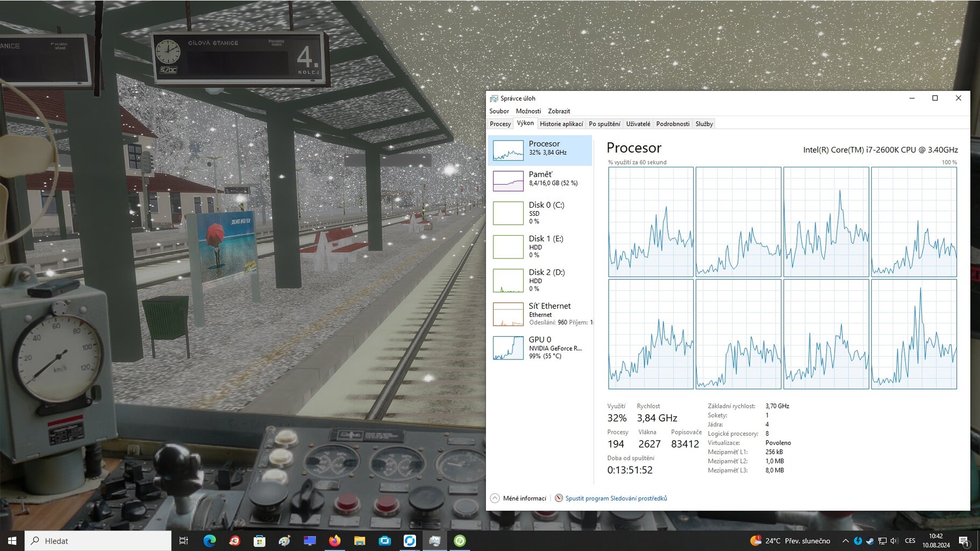Viewport: 980px width, 551px height.
Task: Click the first logical processor graph
Action: pos(651,222)
